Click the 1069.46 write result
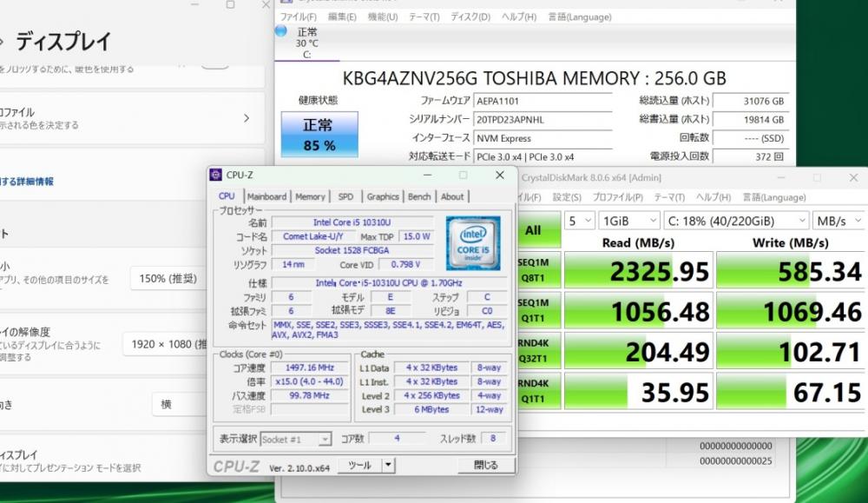Viewport: 868px width, 503px height. coord(791,311)
